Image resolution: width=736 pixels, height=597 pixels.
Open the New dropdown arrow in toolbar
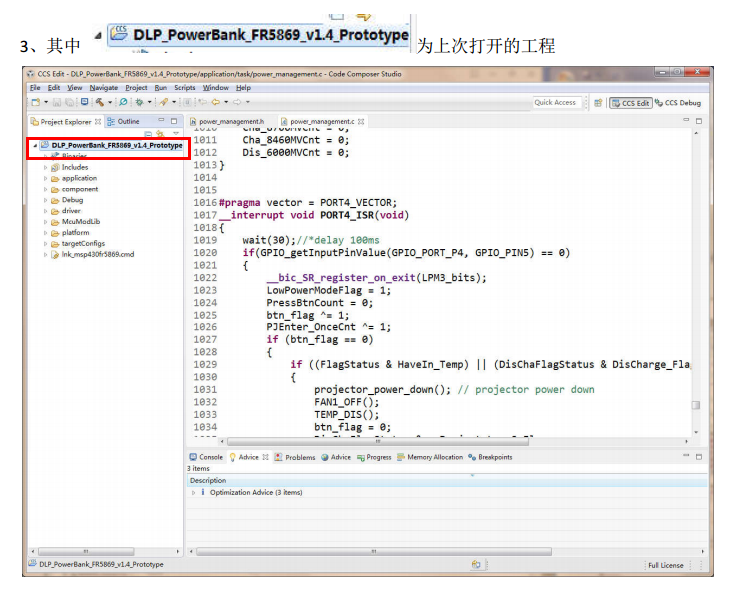tap(46, 102)
